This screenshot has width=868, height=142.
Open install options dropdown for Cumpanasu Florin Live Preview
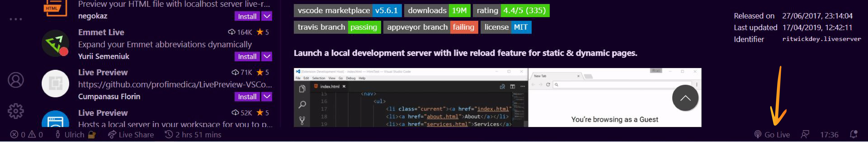(x=267, y=97)
